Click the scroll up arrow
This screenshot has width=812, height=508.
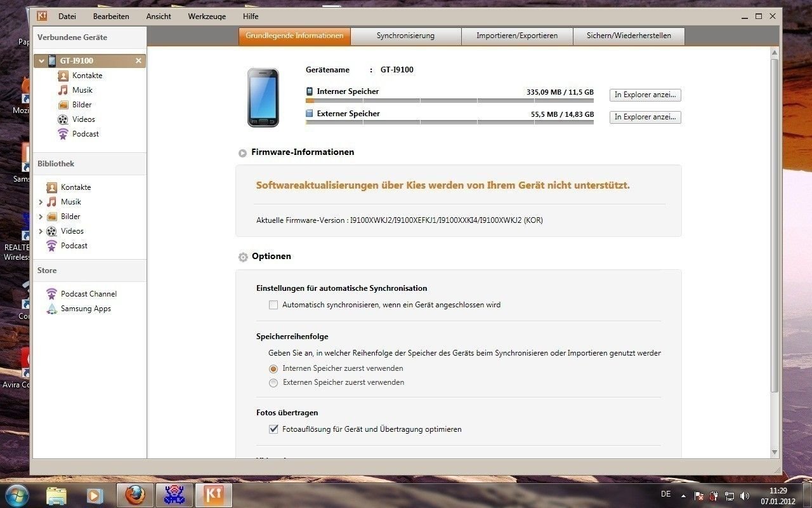click(x=775, y=51)
